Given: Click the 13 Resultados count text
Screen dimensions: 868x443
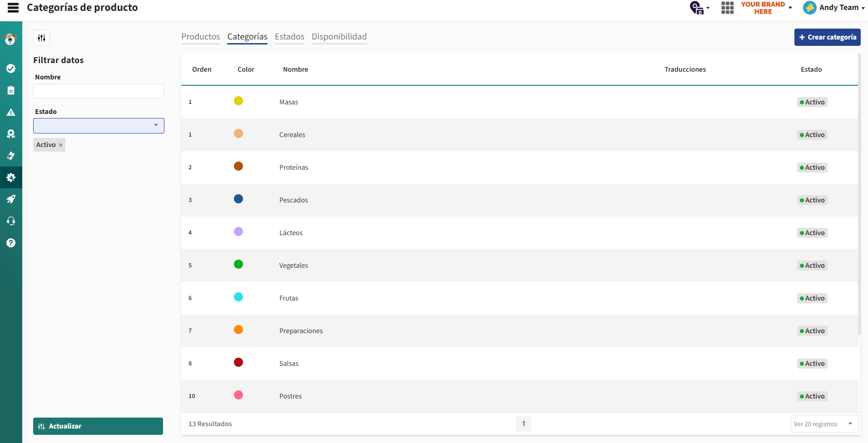Looking at the screenshot, I should [210, 424].
